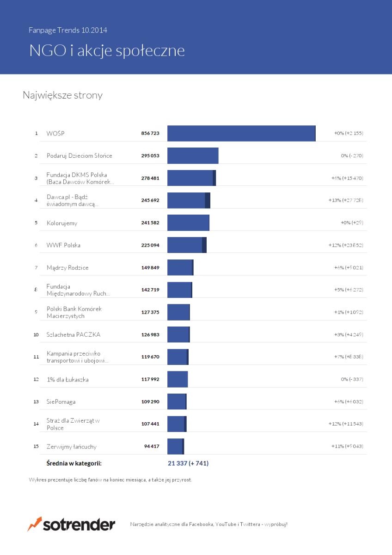Select 'Polski Bank Komórek Macierzystych' name
Image resolution: width=392 pixels, height=555 pixels.
(74, 312)
